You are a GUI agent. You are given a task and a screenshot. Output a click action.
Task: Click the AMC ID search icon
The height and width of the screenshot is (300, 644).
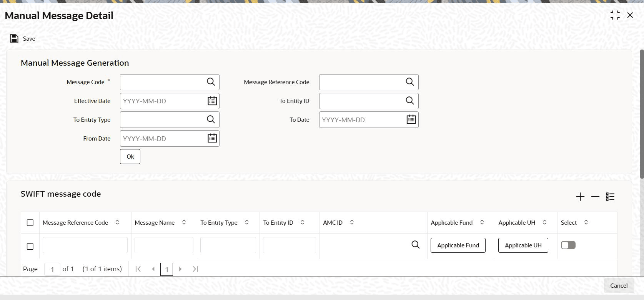point(416,245)
